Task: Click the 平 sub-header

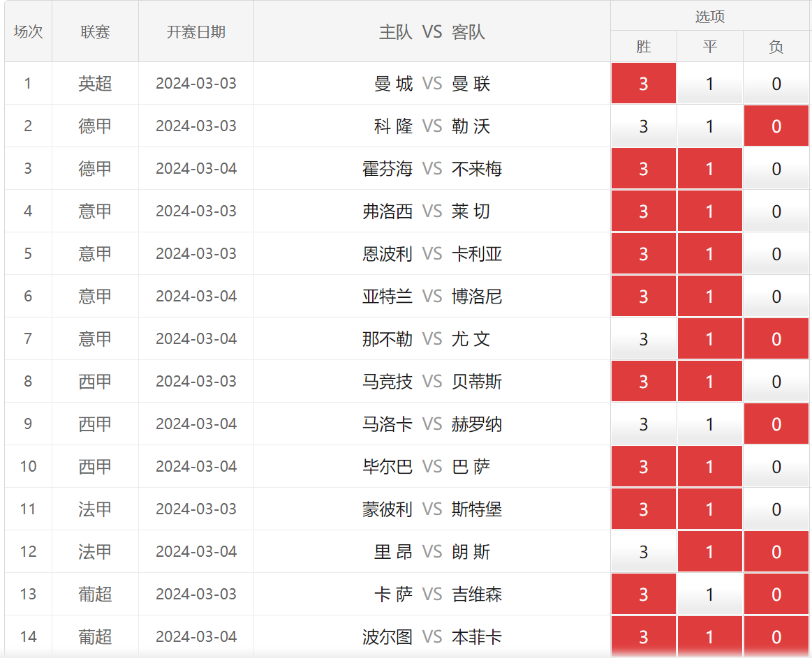Action: [x=709, y=47]
